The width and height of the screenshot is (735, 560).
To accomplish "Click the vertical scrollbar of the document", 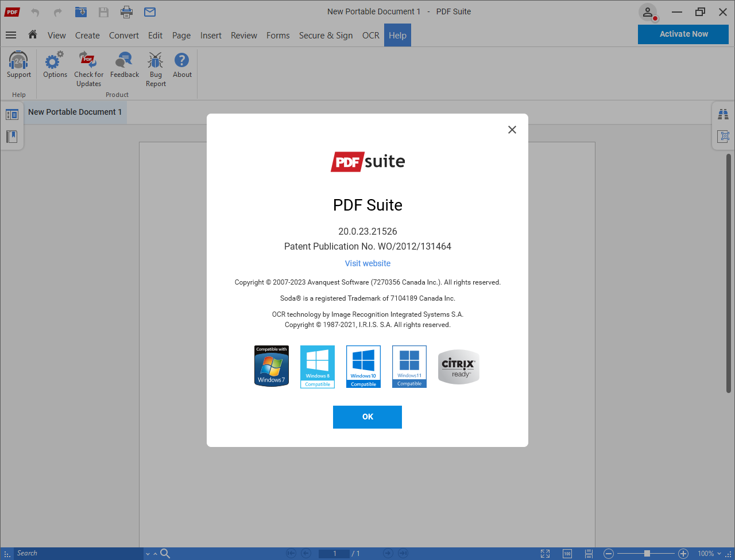I will [x=729, y=273].
